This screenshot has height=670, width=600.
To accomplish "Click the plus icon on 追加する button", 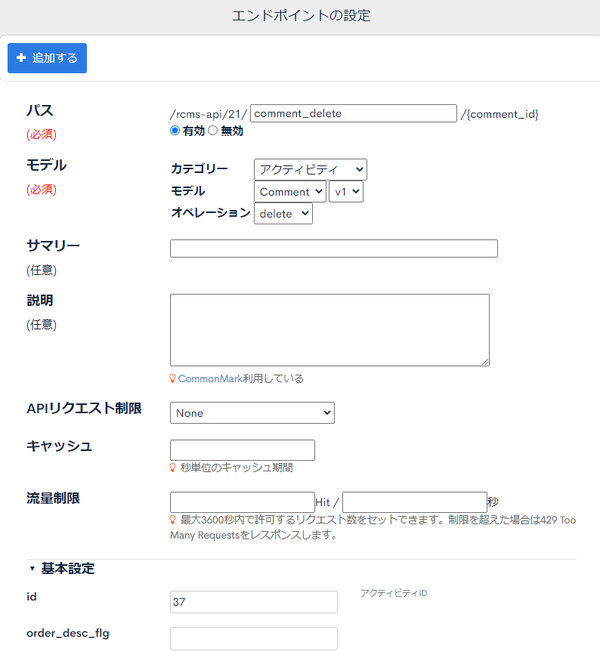I will click(x=21, y=58).
